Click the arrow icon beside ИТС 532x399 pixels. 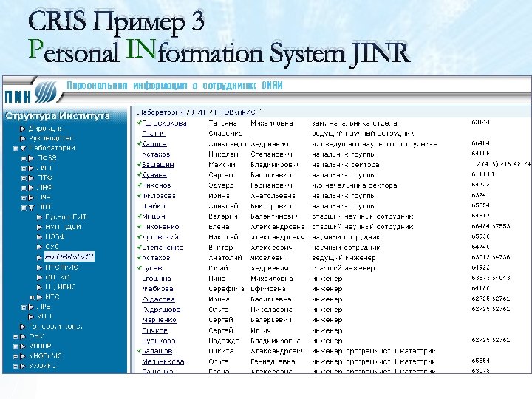(39, 297)
